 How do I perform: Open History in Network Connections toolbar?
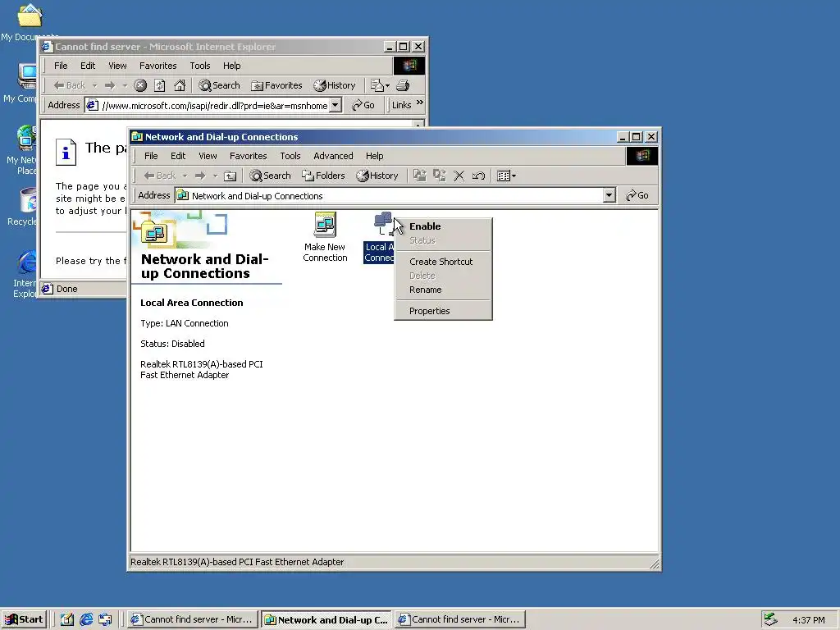(377, 176)
